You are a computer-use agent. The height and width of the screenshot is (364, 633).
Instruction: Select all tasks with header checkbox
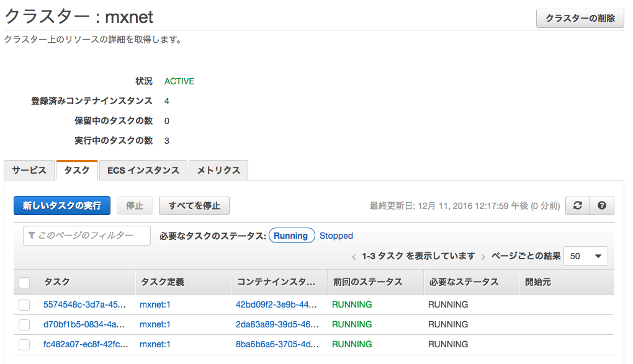point(25,282)
